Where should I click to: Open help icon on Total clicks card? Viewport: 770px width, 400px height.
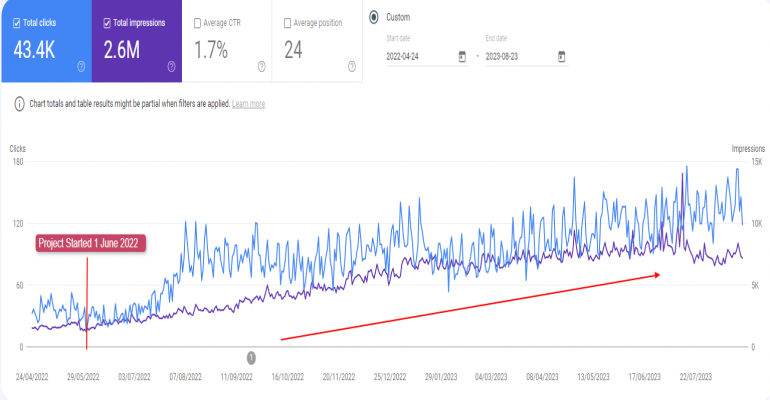coord(79,67)
